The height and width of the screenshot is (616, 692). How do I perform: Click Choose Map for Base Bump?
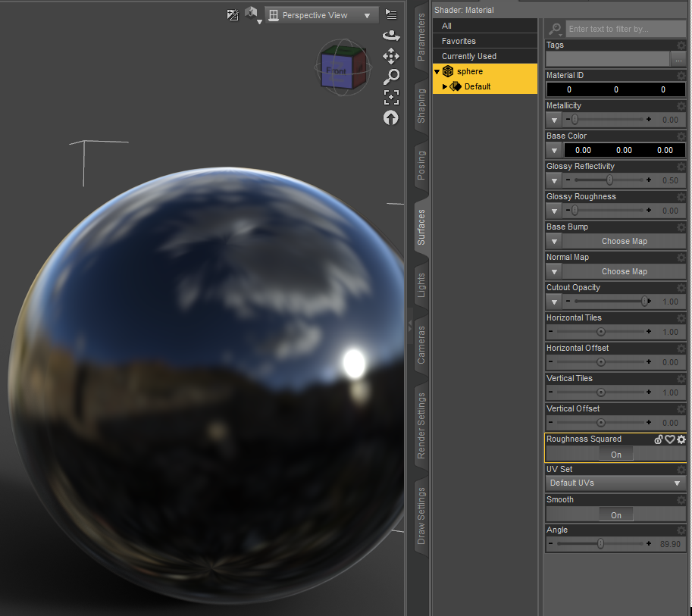(x=624, y=241)
